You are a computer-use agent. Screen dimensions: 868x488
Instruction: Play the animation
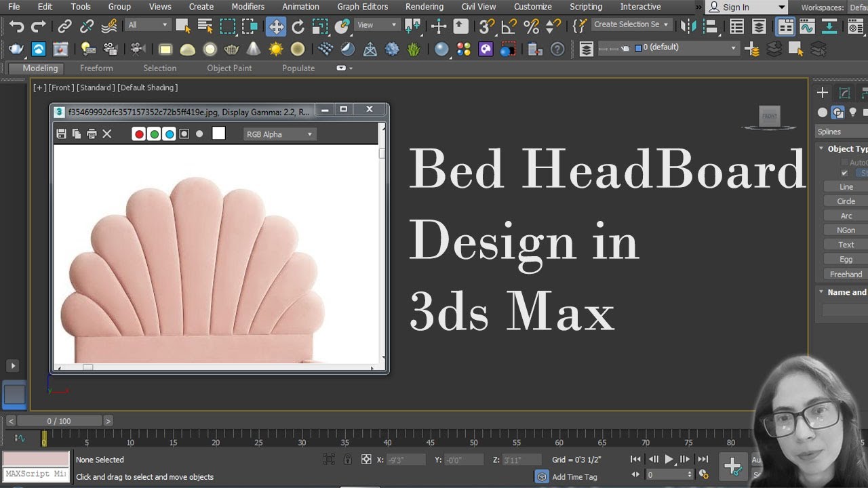669,460
